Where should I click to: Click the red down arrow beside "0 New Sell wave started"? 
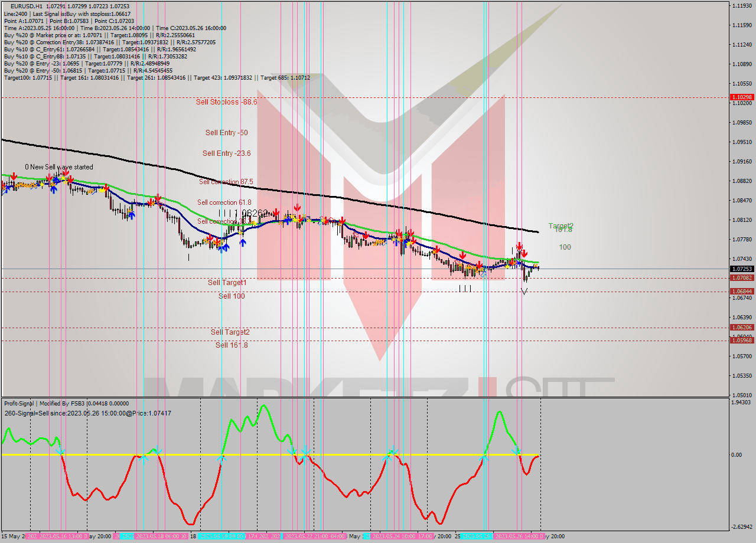tap(14, 175)
